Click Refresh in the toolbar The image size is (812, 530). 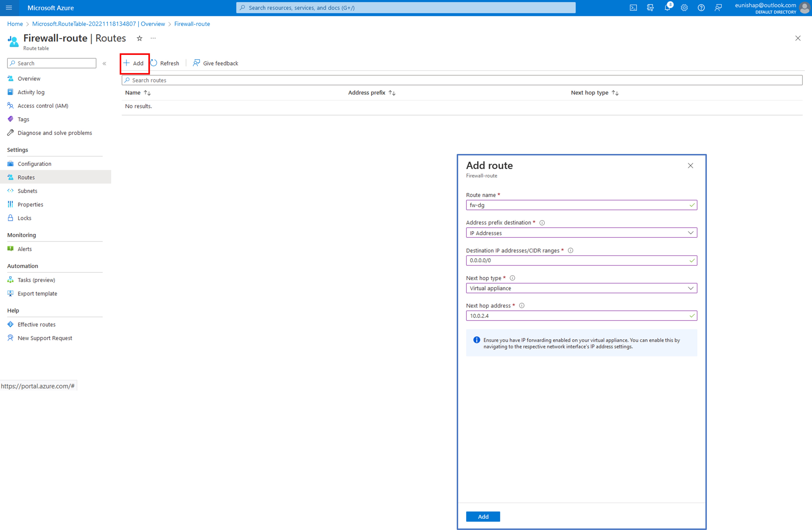pos(165,63)
